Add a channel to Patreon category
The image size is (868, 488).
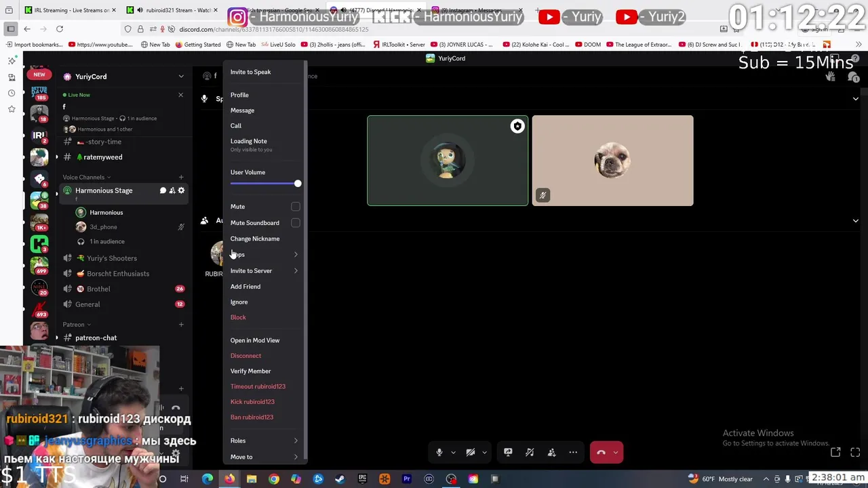click(181, 325)
